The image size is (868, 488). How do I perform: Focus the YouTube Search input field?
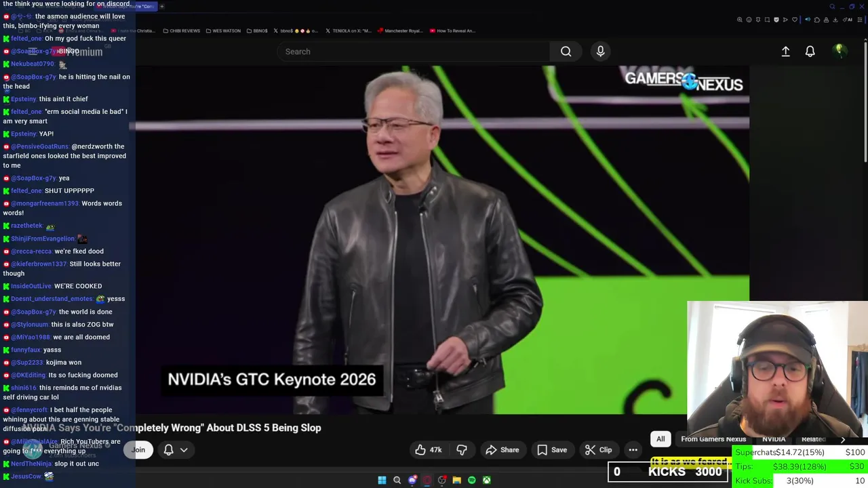[414, 52]
